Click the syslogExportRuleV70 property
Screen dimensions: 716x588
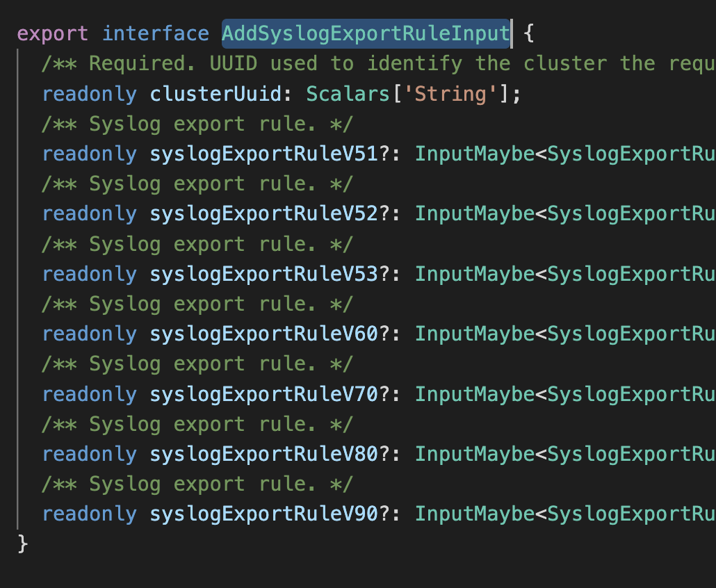tap(264, 395)
